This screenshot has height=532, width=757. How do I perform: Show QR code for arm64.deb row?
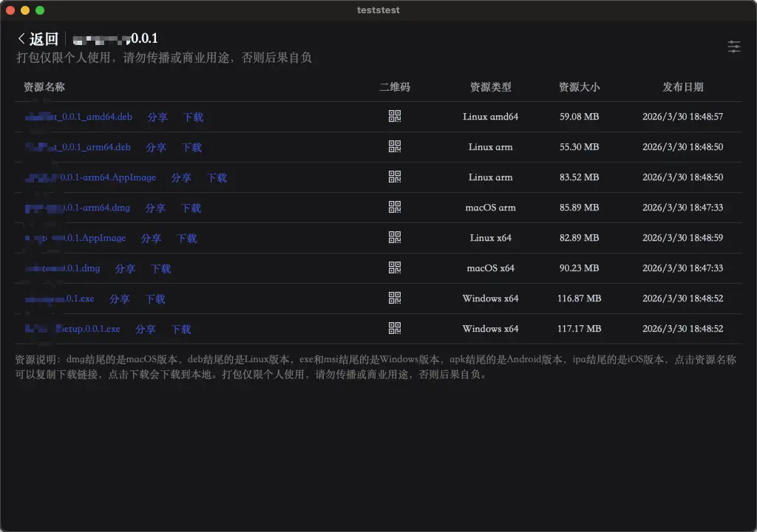coord(395,146)
